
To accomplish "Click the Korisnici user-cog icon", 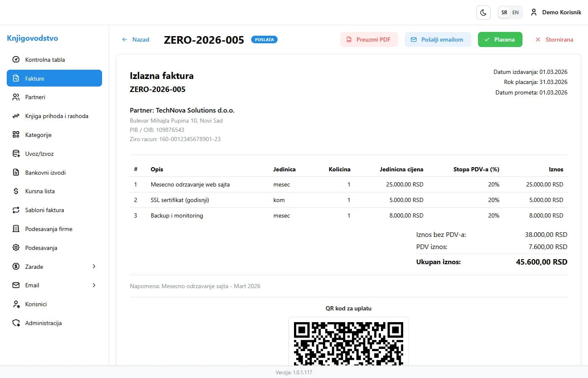I will point(16,304).
